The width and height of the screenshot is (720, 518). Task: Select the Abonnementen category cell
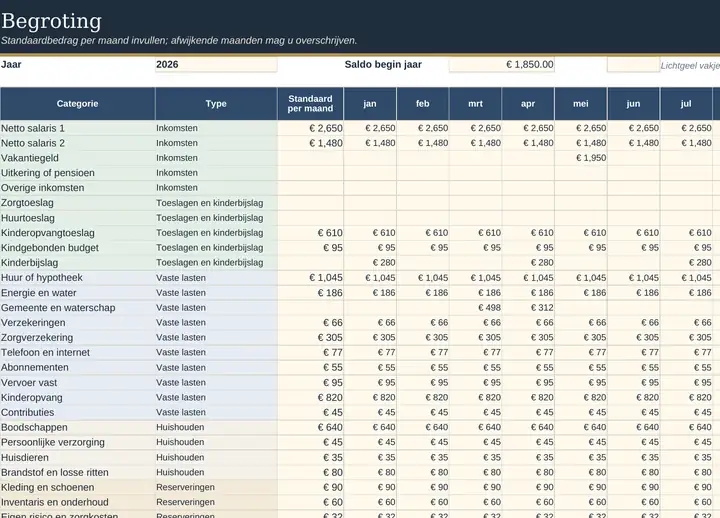[78, 368]
